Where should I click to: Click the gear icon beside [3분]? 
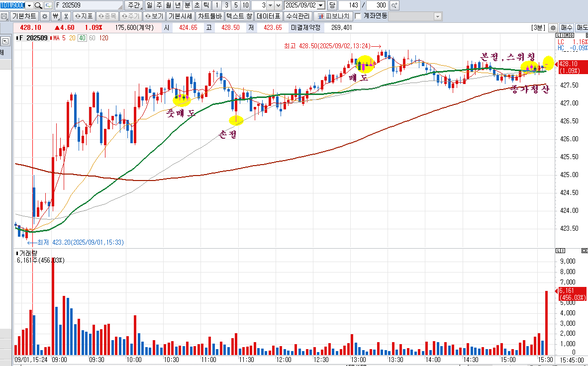553,27
